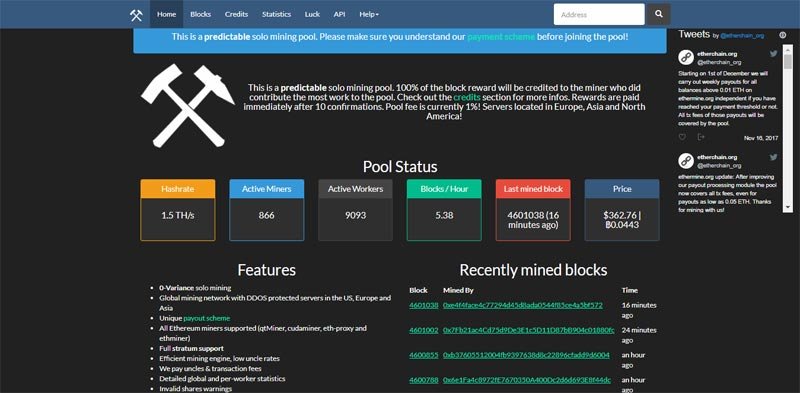The width and height of the screenshot is (800, 393).
Task: Open miner address starting 0x6e1Fa4c8
Action: pyautogui.click(x=527, y=380)
